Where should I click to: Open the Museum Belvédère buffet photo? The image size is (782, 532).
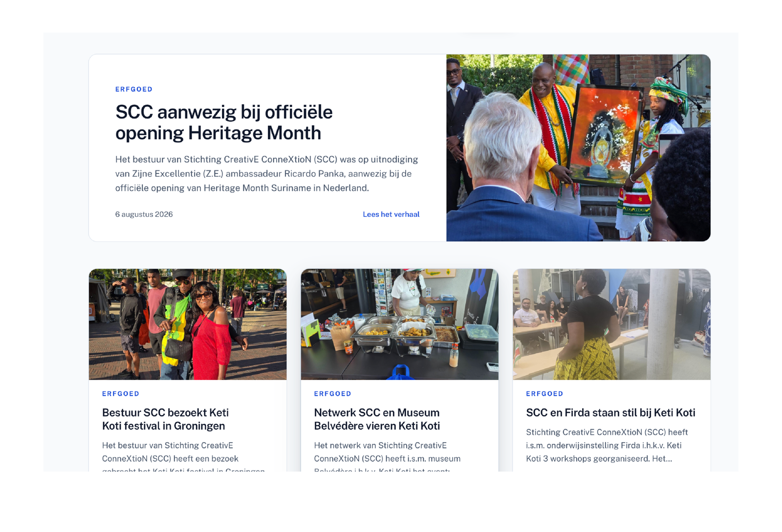[400, 324]
